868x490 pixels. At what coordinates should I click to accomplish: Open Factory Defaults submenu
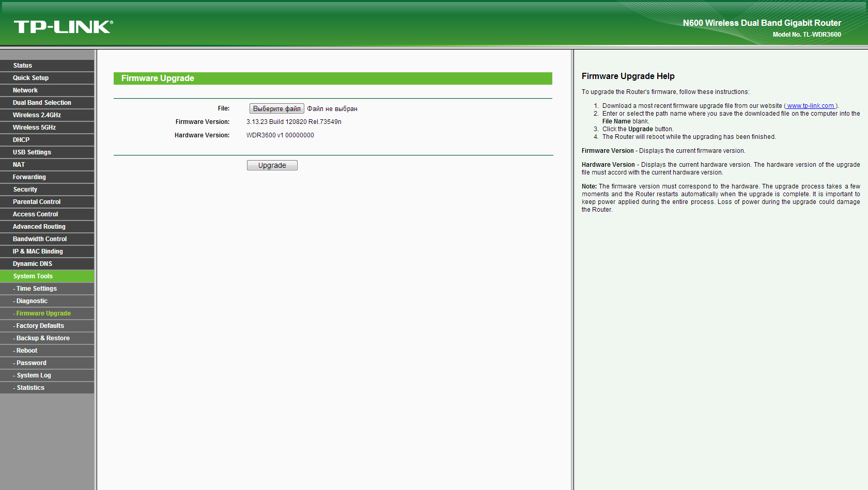tap(47, 326)
